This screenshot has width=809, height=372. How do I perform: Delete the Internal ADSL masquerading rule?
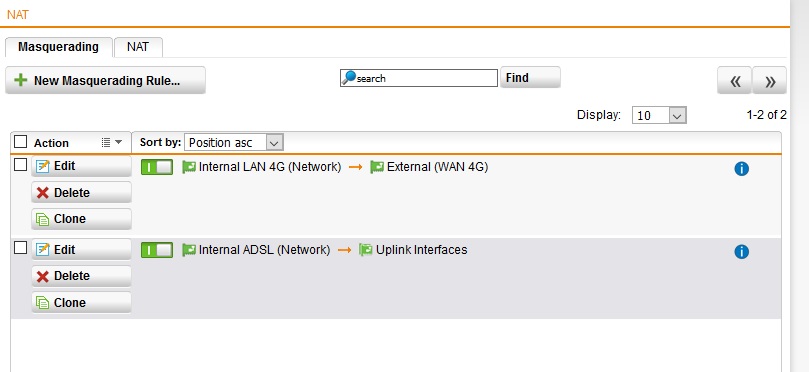[x=82, y=276]
